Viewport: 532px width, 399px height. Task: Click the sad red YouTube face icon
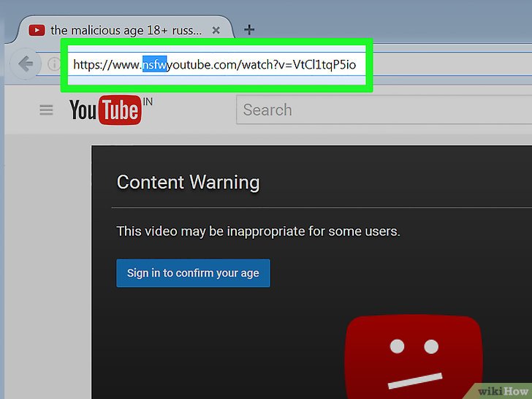coord(413,354)
